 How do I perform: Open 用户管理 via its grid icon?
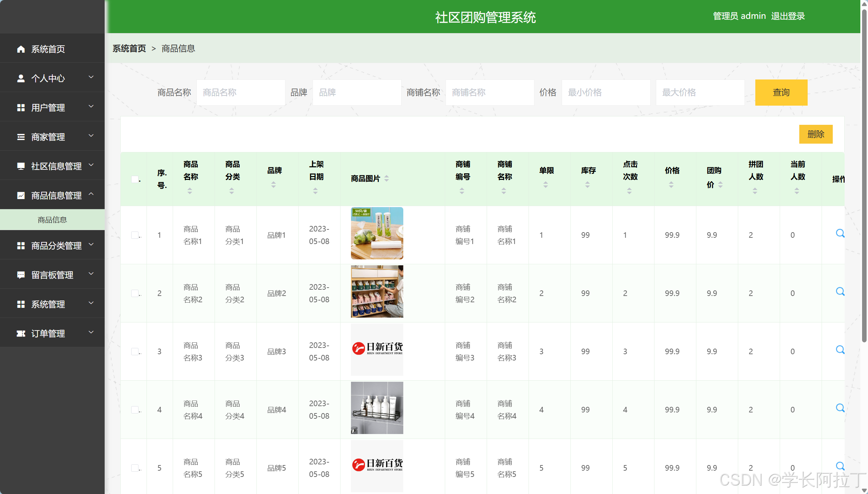21,107
